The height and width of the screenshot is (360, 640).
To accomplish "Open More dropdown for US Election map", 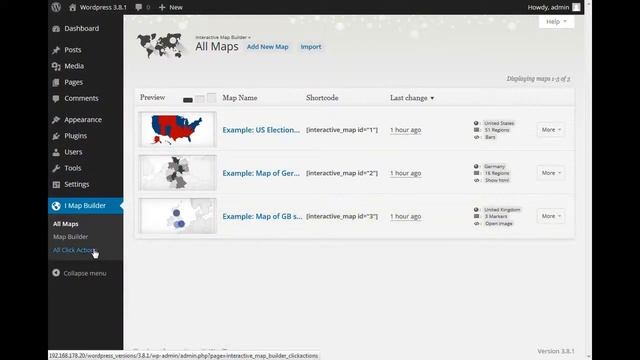I will pos(551,130).
